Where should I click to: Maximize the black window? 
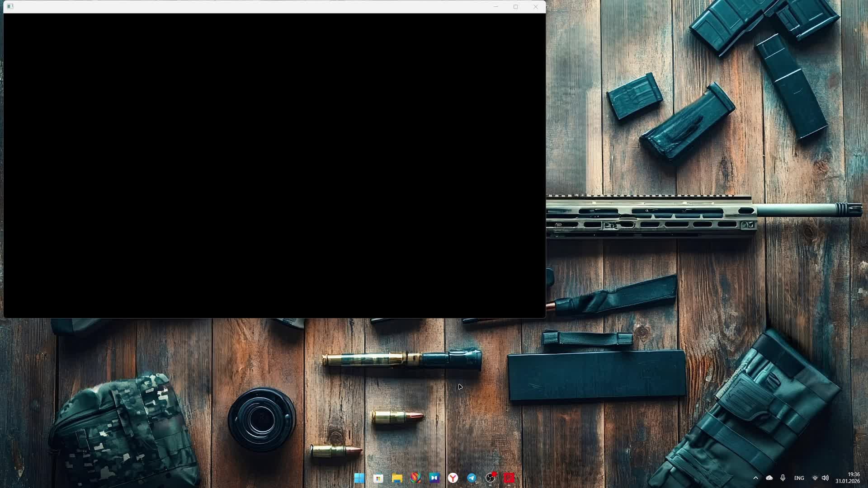click(515, 7)
